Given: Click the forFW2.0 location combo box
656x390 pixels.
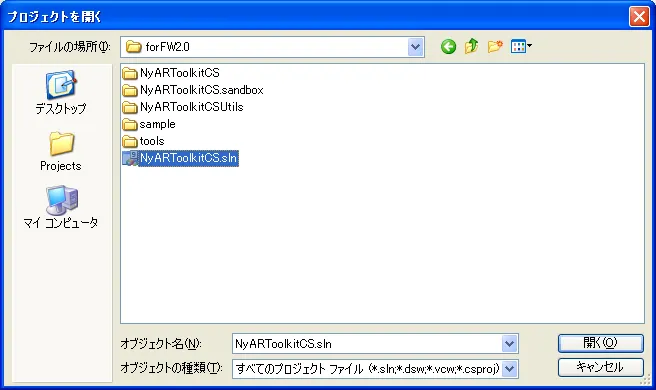Looking at the screenshot, I should pyautogui.click(x=272, y=47).
